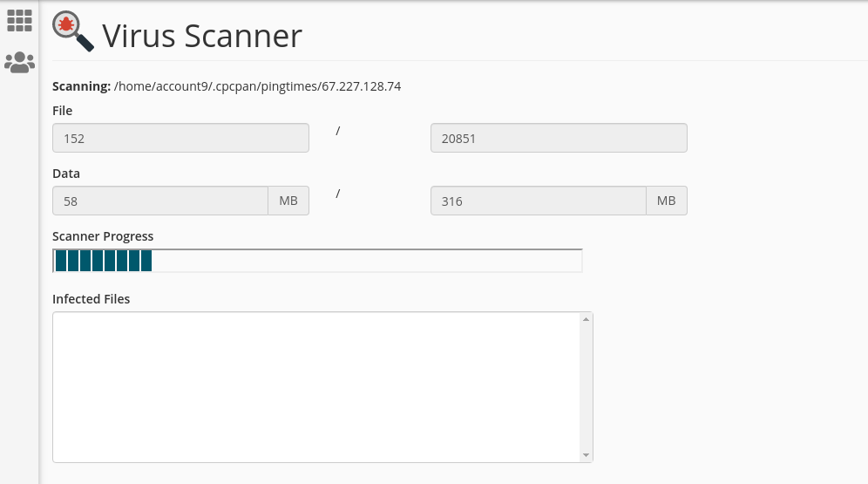Click the Virus Scanner page heading
This screenshot has height=484, width=868.
[x=202, y=36]
